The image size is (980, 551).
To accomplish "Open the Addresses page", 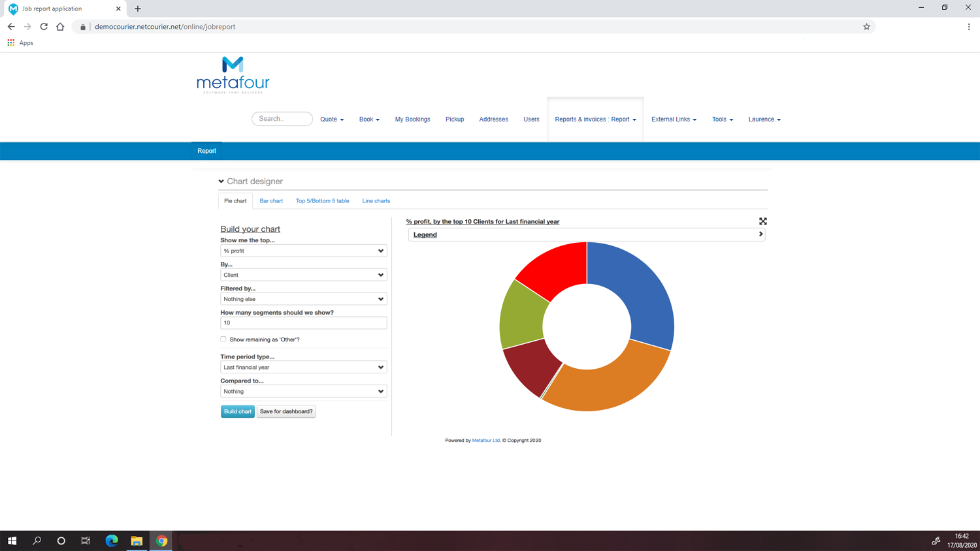I will pyautogui.click(x=493, y=119).
